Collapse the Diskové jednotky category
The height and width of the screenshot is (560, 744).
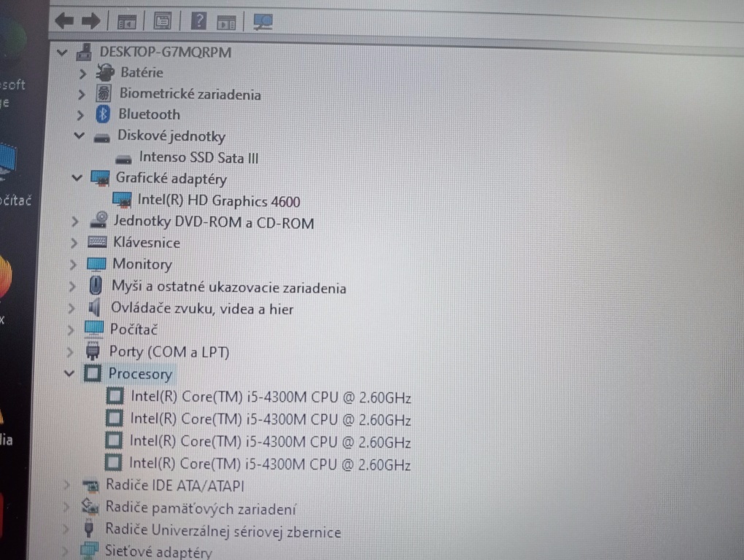click(79, 136)
